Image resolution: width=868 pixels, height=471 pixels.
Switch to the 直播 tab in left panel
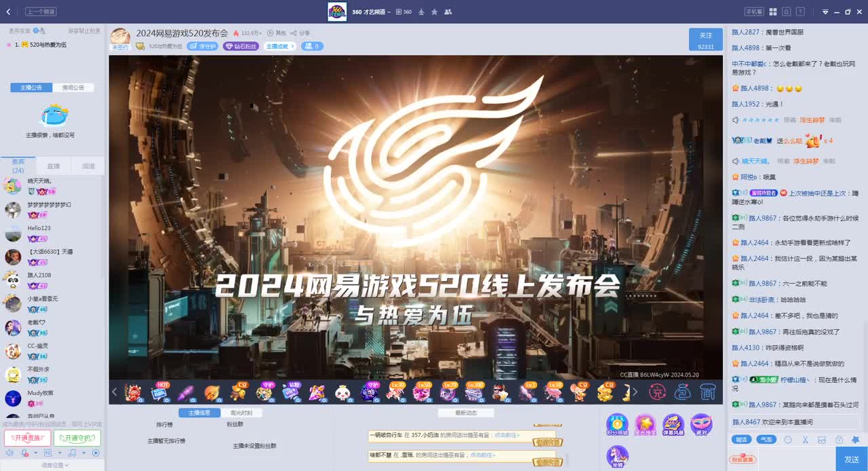coord(53,166)
